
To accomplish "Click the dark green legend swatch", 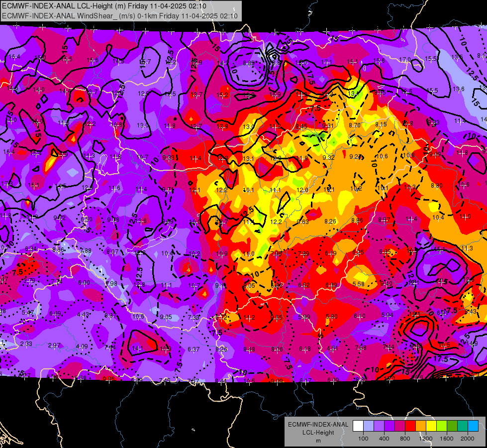I will coord(452,426).
